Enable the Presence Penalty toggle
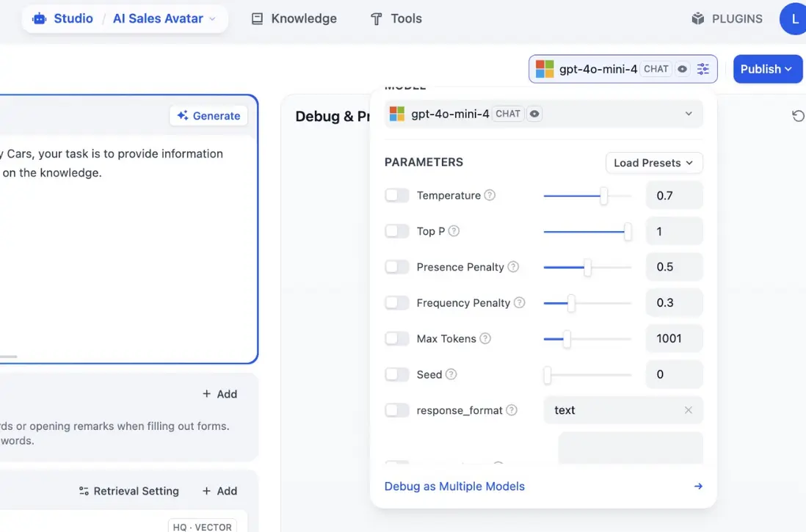Screen dimensions: 806x532 (397, 267)
